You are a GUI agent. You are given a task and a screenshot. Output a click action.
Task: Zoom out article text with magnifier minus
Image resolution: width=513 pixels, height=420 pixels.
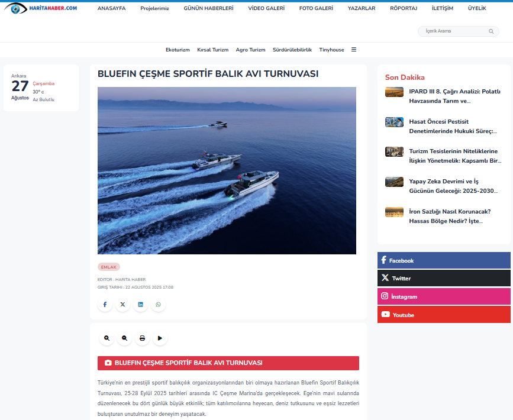[124, 338]
